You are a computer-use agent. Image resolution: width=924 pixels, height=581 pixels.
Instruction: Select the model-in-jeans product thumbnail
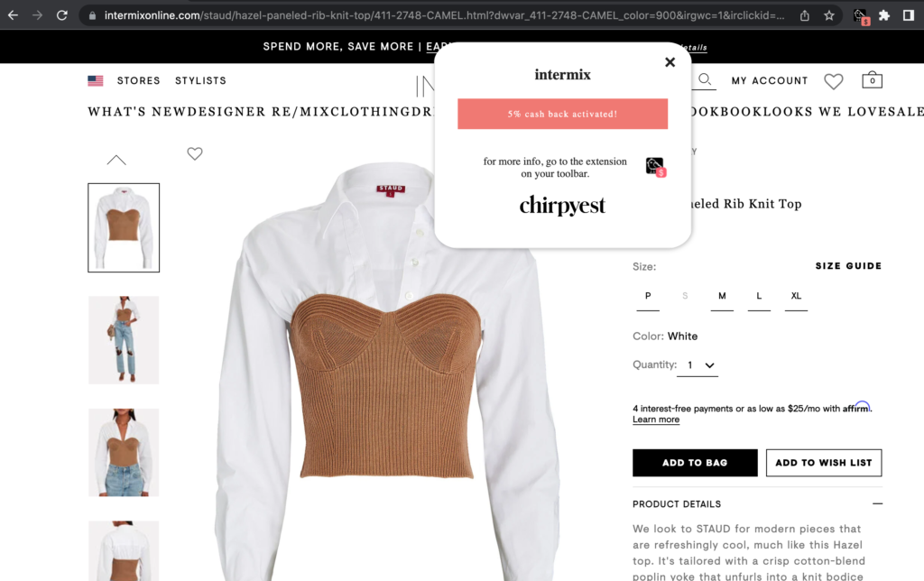124,340
